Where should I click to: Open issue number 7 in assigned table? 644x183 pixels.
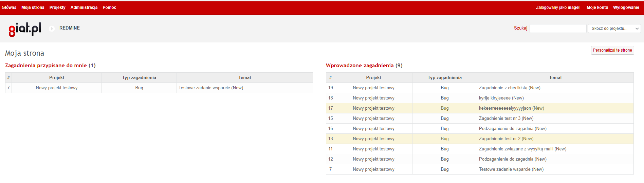coord(8,88)
